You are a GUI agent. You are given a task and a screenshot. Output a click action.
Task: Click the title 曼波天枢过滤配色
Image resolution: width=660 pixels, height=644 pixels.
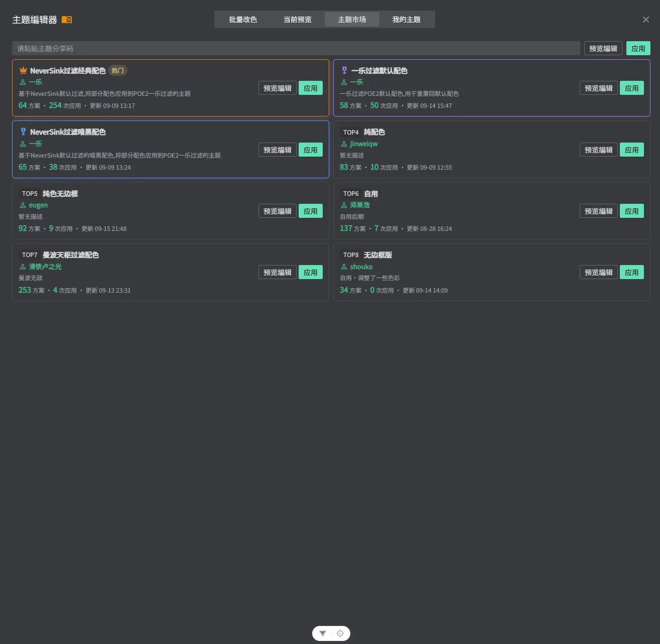point(71,255)
